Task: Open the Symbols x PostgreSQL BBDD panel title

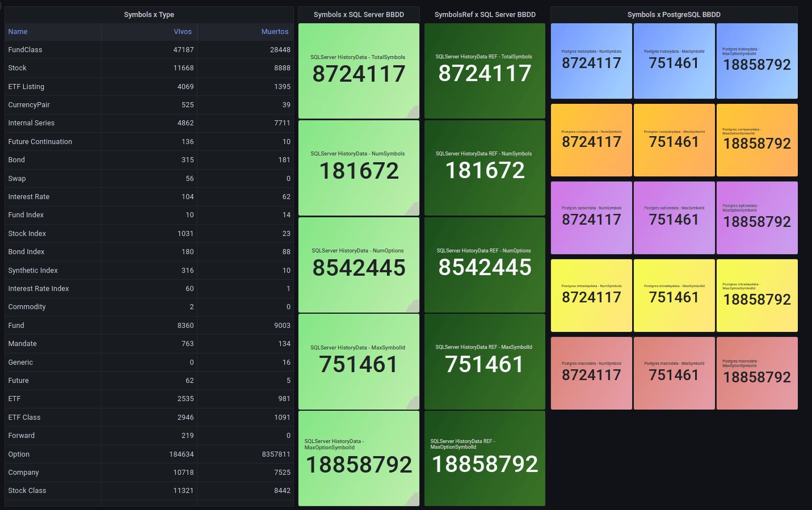Action: coord(674,15)
